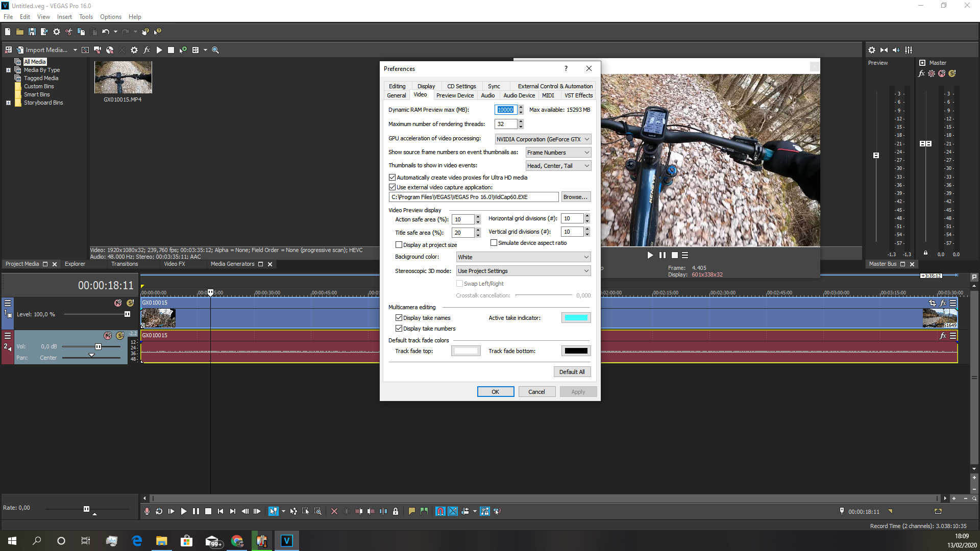Open Background color White dropdown
The image size is (980, 551).
(524, 257)
